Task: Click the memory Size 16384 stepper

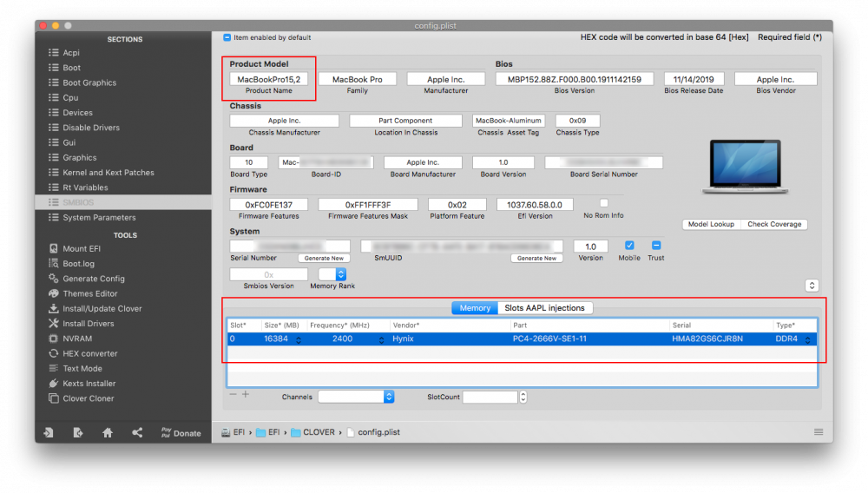Action: click(299, 339)
